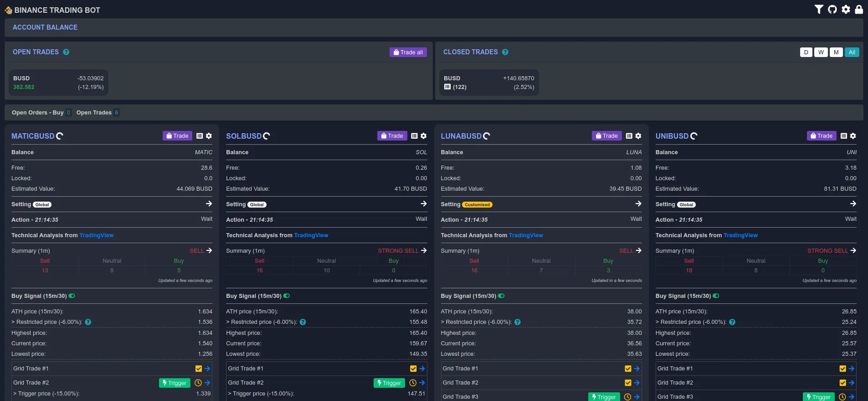The height and width of the screenshot is (401, 868).
Task: Open SOLBUSD symbol settings gear
Action: pyautogui.click(x=423, y=136)
